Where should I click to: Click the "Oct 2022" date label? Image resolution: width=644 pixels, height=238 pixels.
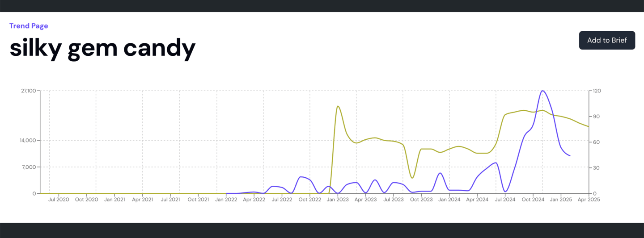pos(309,200)
